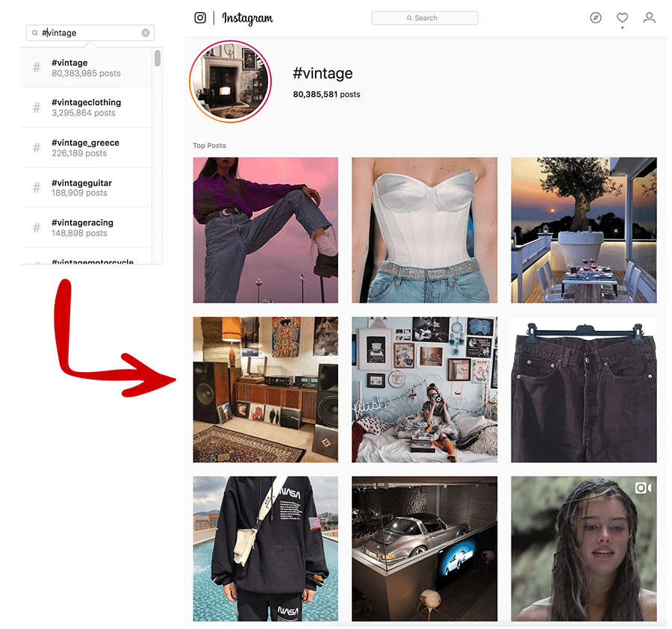Open the Profile person icon
The image size is (672, 629).
pos(650,18)
